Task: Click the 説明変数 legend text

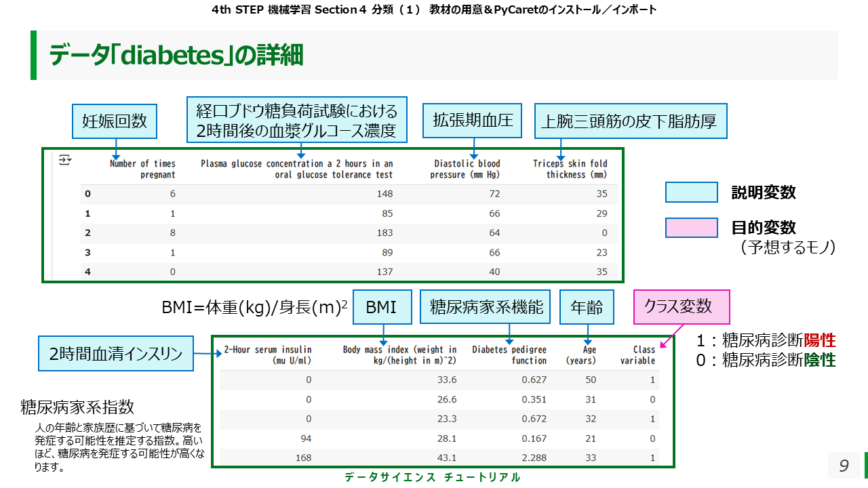Action: pos(763,192)
